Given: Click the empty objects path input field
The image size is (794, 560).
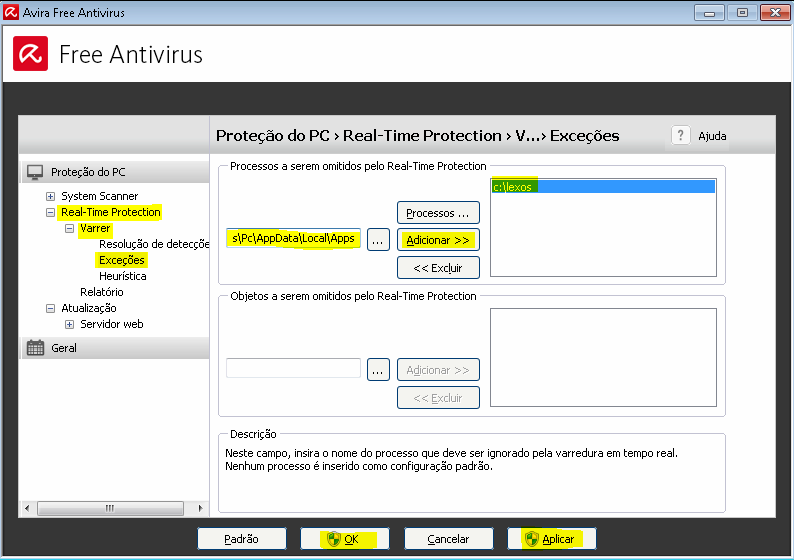Looking at the screenshot, I should 293,368.
